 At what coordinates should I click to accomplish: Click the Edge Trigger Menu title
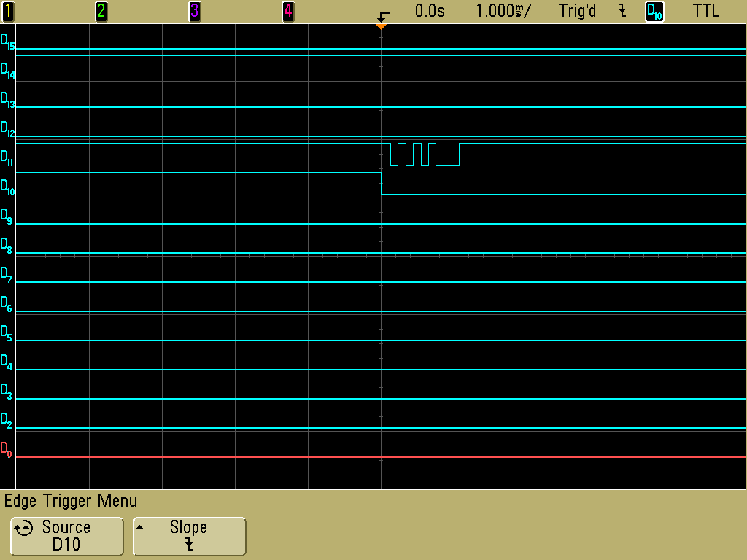point(71,501)
